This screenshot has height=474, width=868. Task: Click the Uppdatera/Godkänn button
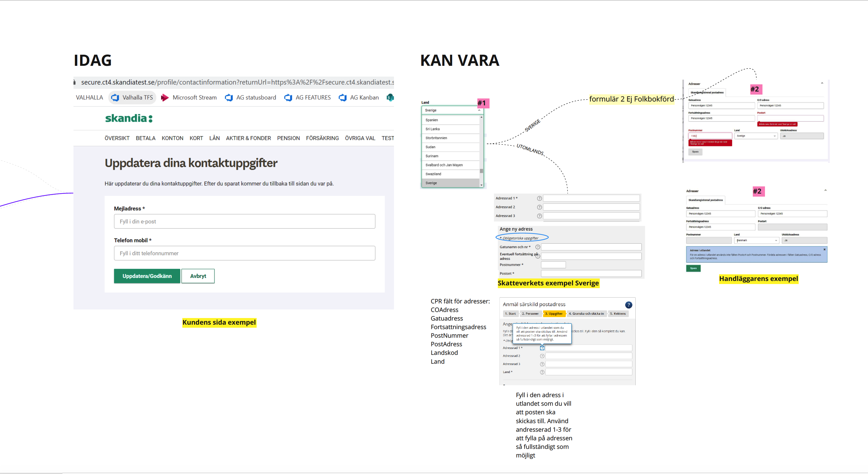point(147,276)
